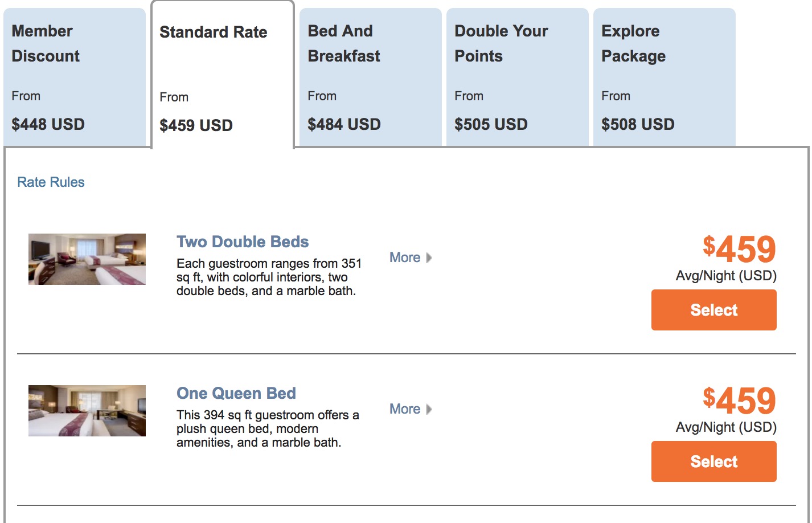Click arrow icon beside One Queen Bed More
Image resolution: width=812 pixels, height=523 pixels.
point(429,409)
